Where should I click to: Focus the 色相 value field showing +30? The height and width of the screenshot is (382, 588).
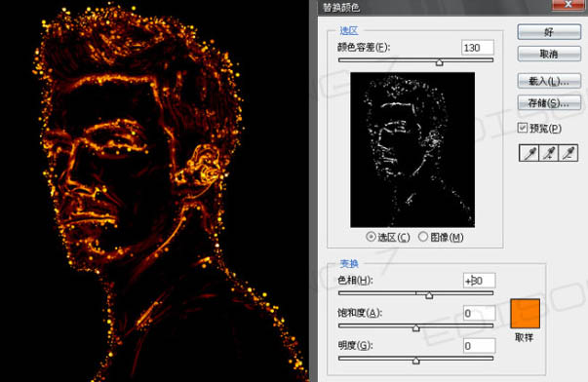tap(479, 281)
